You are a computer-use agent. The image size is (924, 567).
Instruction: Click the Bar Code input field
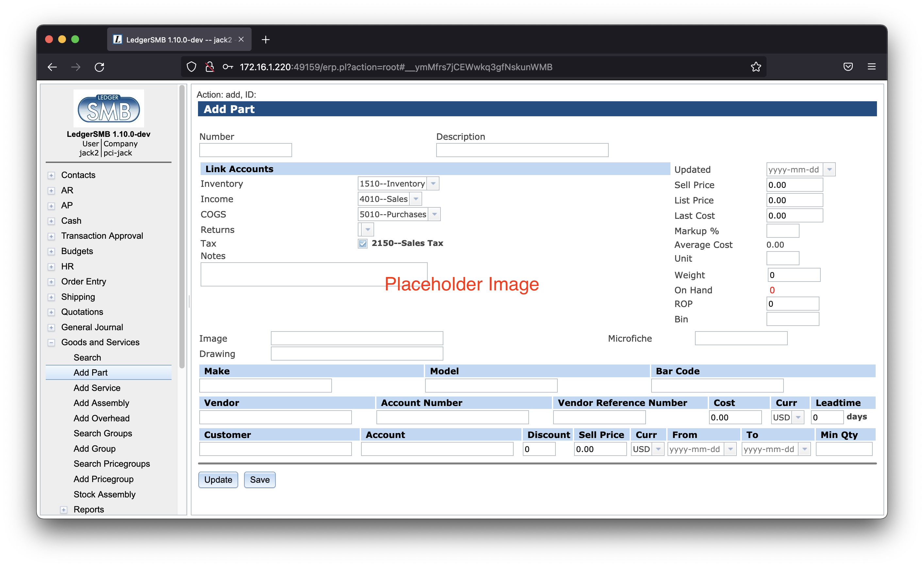point(717,385)
